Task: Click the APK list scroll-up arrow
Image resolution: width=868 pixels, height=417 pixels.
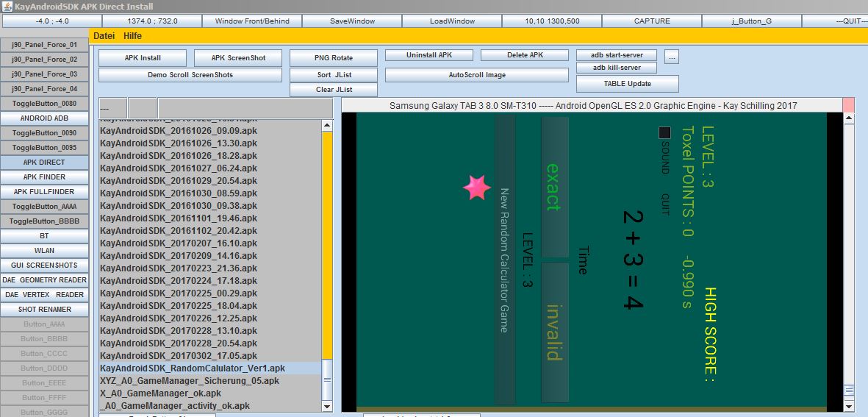Action: point(328,126)
